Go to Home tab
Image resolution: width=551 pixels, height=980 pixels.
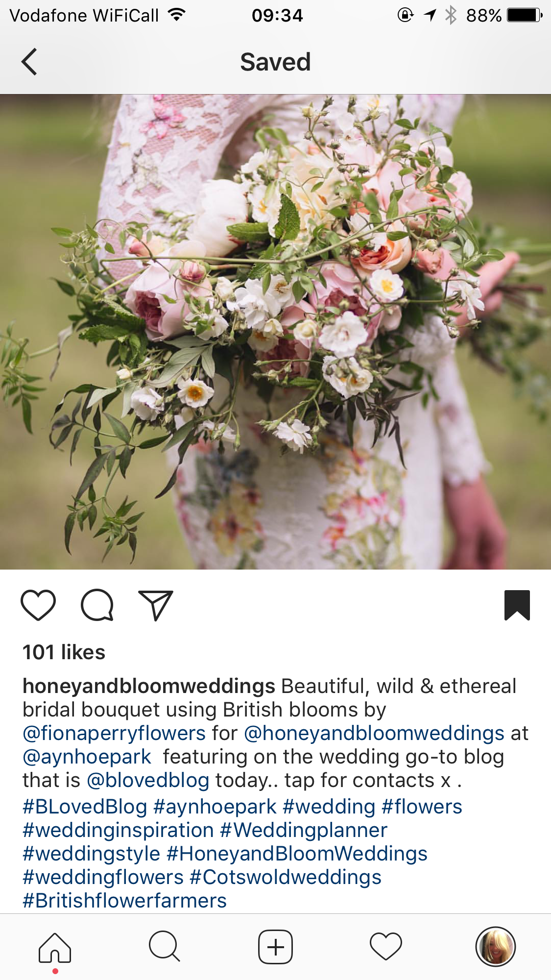[x=55, y=948]
